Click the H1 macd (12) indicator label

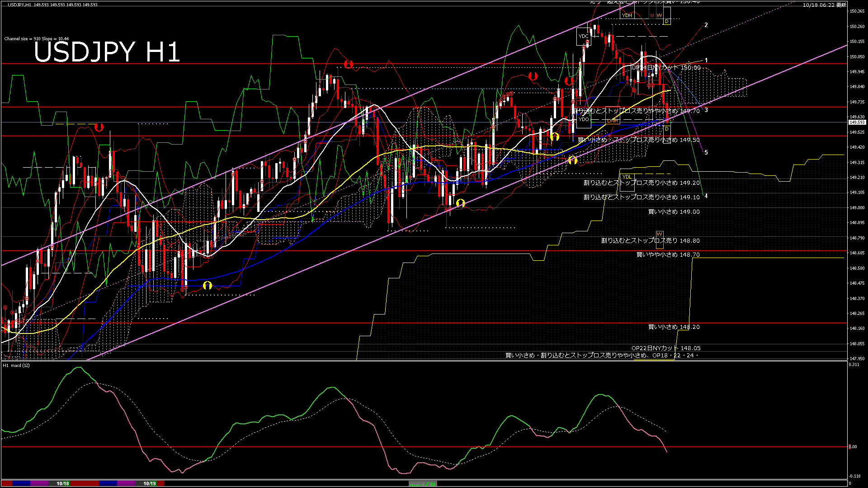click(x=16, y=365)
